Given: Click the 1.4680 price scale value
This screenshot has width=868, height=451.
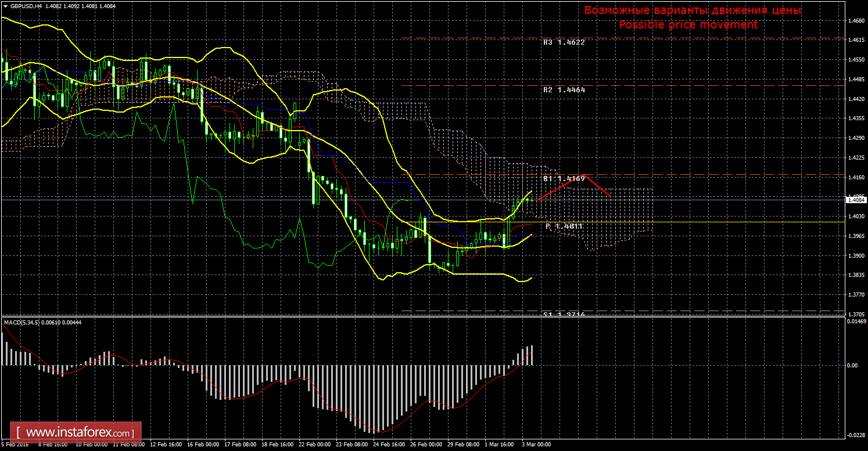Looking at the screenshot, I should [x=855, y=21].
